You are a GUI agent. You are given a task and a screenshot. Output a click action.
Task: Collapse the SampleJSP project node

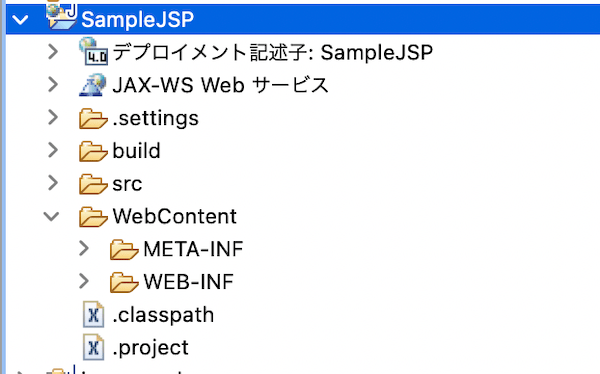pyautogui.click(x=20, y=20)
